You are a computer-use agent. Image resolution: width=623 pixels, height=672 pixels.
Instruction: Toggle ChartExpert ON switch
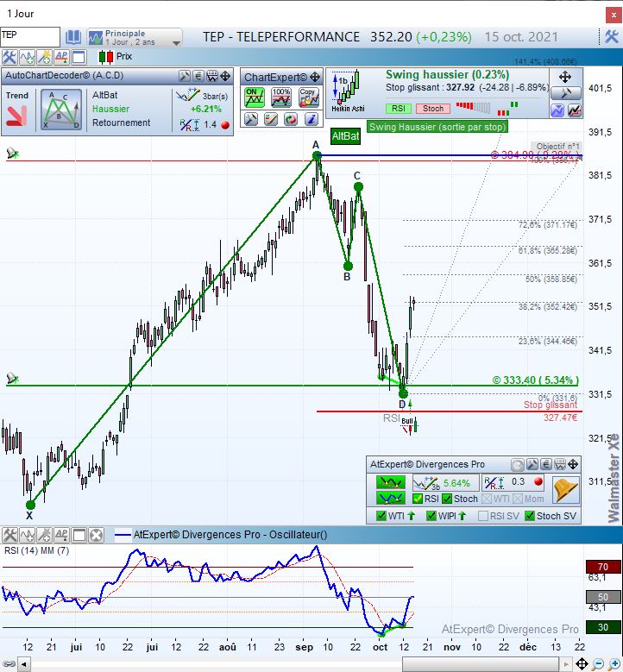pyautogui.click(x=254, y=97)
